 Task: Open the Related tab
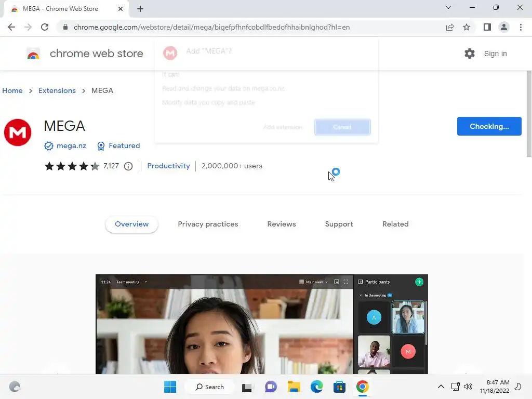pos(395,224)
